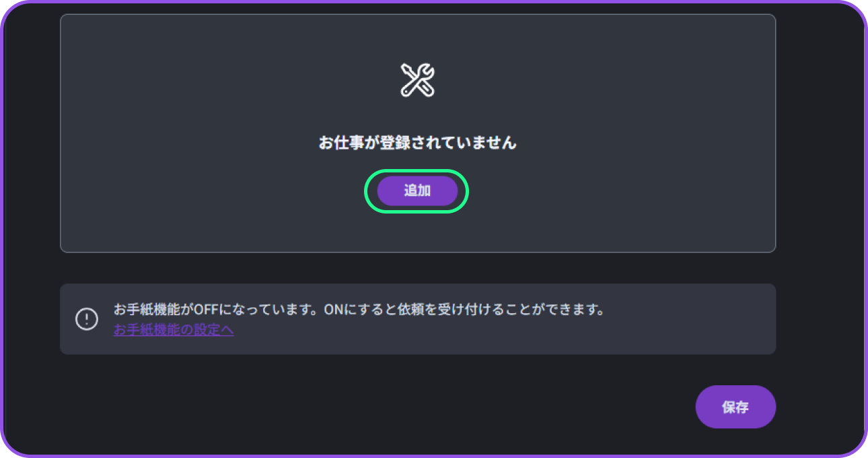Add a job via the green-outlined 追加 pill
Screen dimensions: 868x458
coord(417,191)
